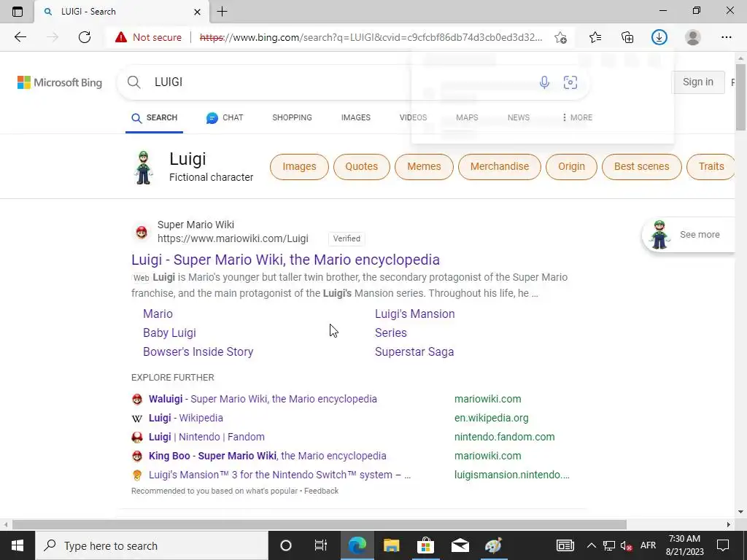This screenshot has width=747, height=560.
Task: Click the search magnifier icon in Bing box
Action: pos(134,82)
